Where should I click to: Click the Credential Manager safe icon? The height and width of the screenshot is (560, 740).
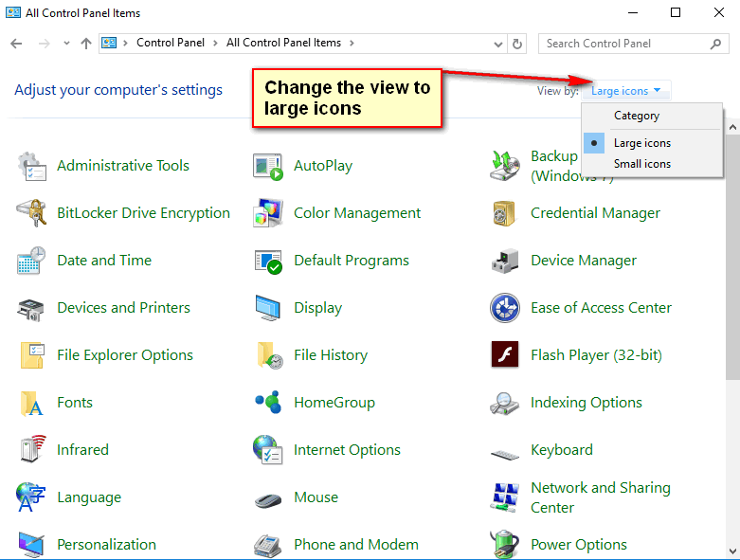pyautogui.click(x=503, y=214)
